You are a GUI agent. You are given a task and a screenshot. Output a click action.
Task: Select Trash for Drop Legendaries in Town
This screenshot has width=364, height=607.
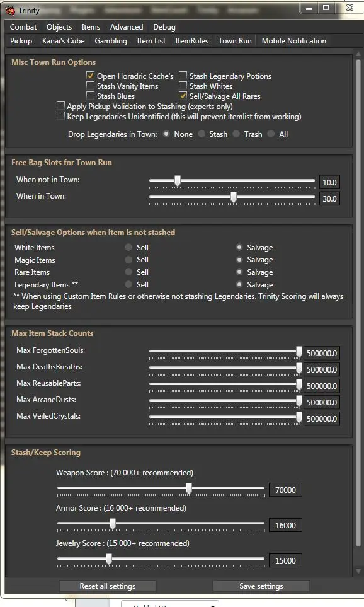tap(236, 134)
